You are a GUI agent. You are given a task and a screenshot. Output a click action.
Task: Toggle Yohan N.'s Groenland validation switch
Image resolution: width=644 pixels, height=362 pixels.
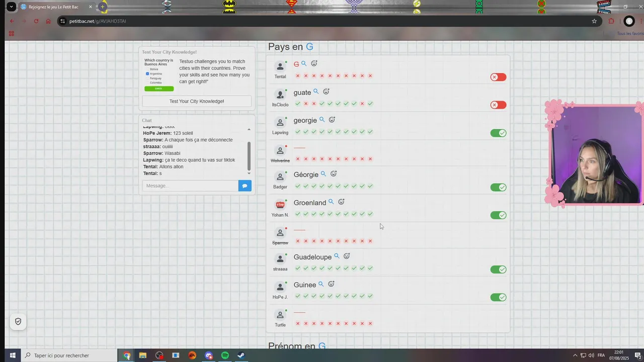pos(498,215)
